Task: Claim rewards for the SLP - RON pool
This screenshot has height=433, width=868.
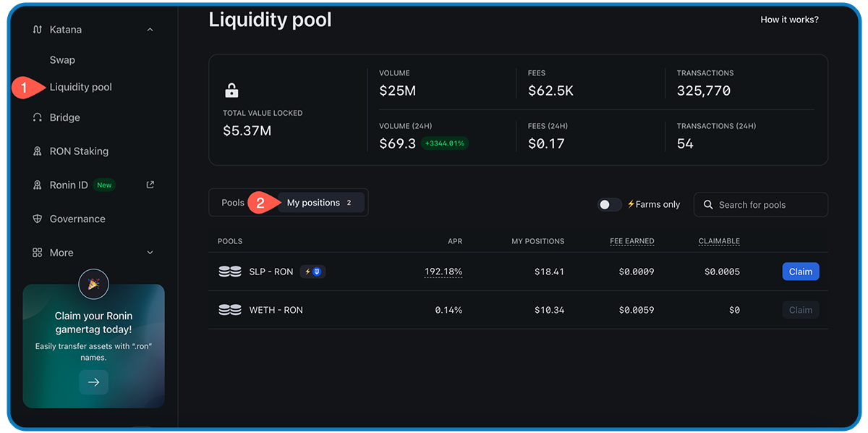Action: click(801, 271)
